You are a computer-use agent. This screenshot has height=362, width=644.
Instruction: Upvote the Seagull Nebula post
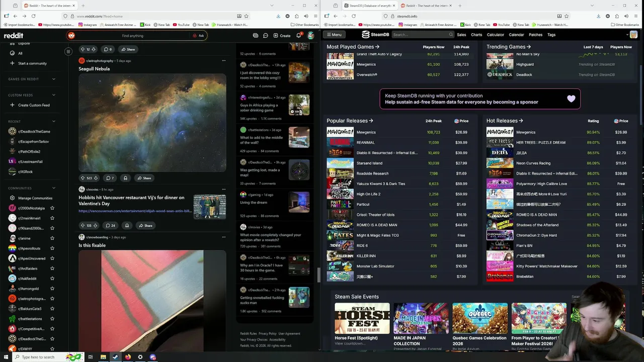coord(83,178)
